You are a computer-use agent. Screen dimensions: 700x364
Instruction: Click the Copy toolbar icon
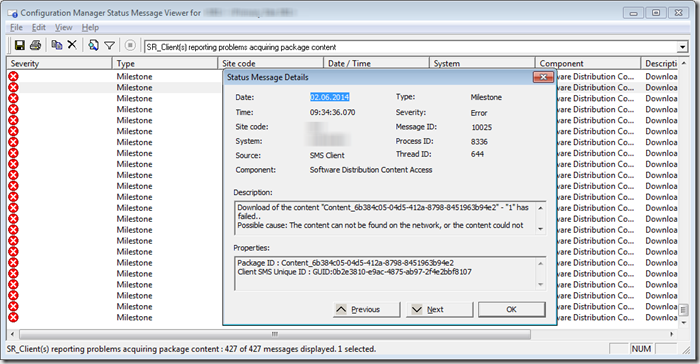pos(57,45)
